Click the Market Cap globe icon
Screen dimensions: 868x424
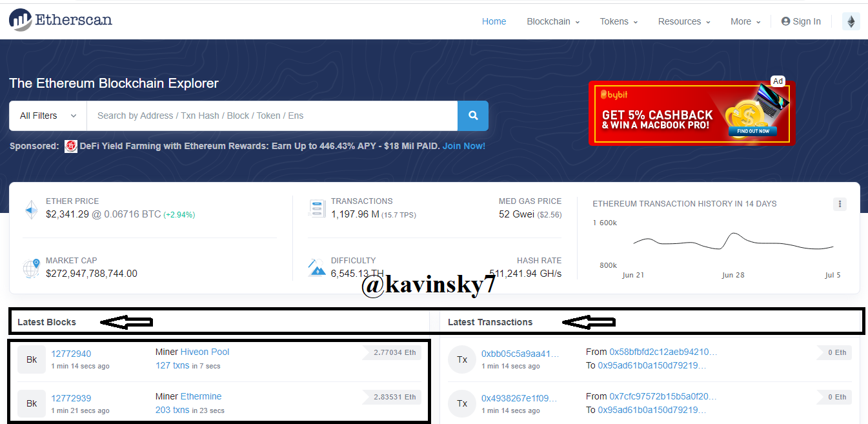coord(31,268)
